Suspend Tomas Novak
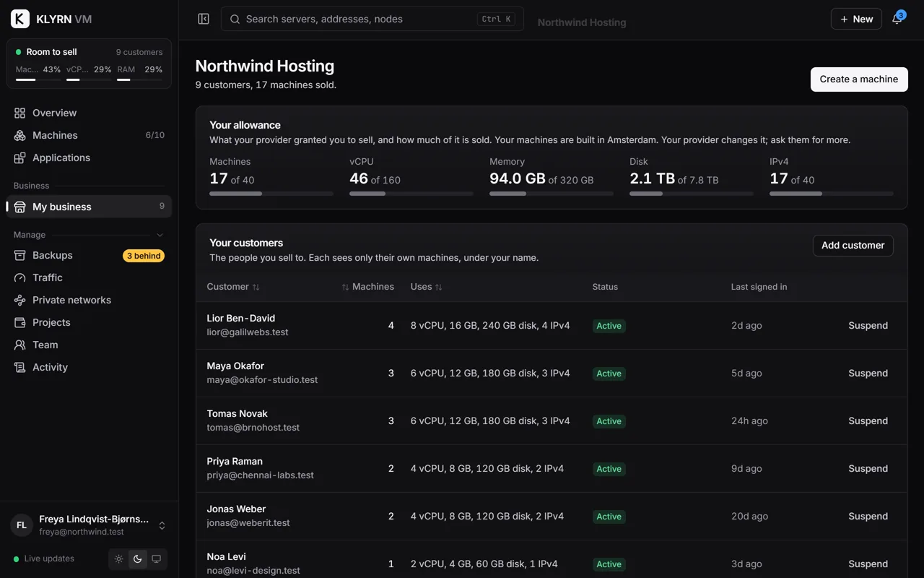924x578 pixels. [868, 421]
